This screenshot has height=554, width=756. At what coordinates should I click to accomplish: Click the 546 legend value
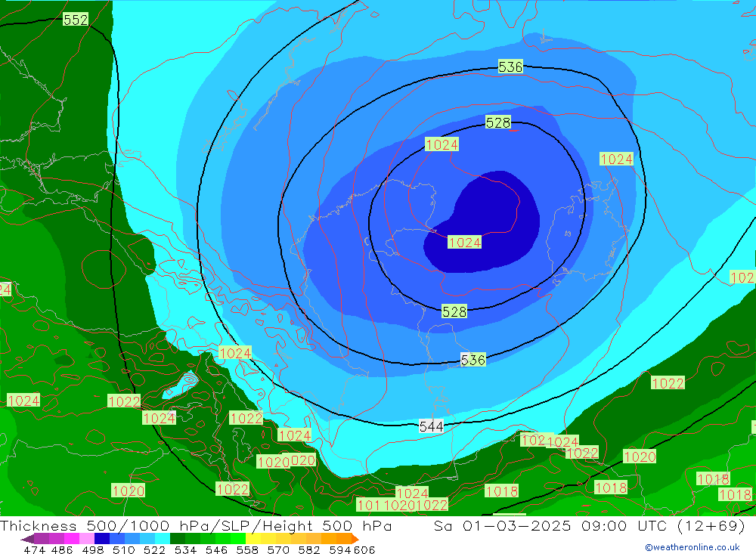coord(216,549)
